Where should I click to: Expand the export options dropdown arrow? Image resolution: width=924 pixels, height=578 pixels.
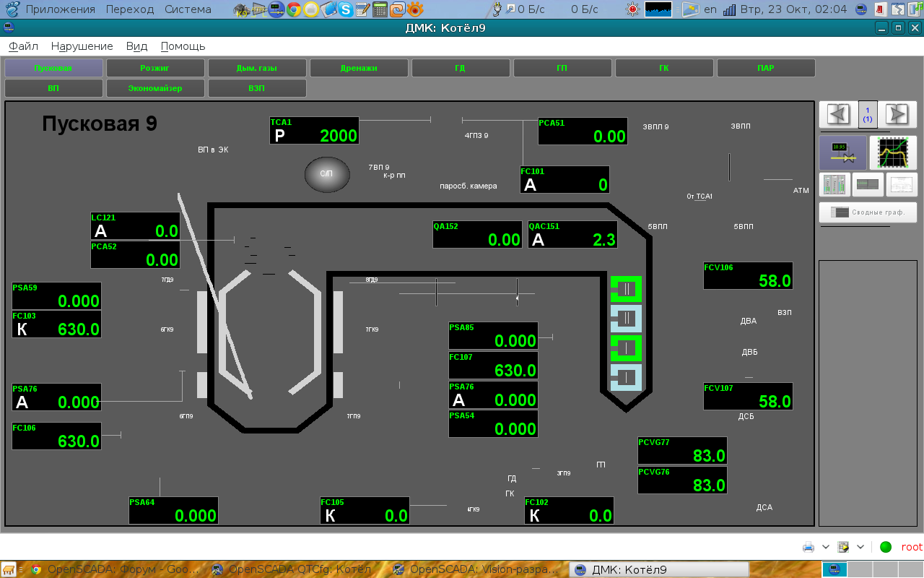coord(860,547)
